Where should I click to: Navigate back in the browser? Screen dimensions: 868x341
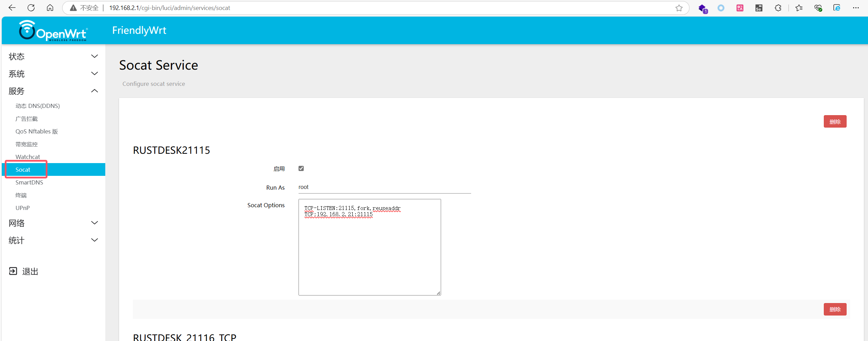(12, 8)
